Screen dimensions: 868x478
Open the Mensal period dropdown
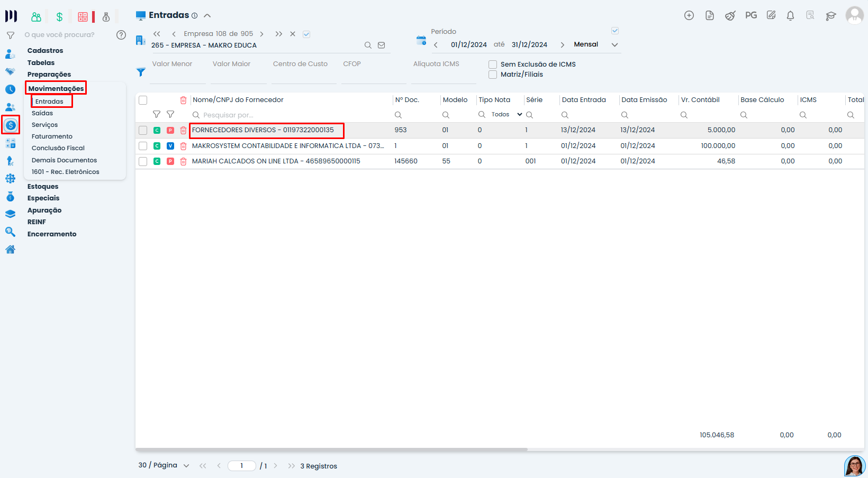(x=614, y=45)
